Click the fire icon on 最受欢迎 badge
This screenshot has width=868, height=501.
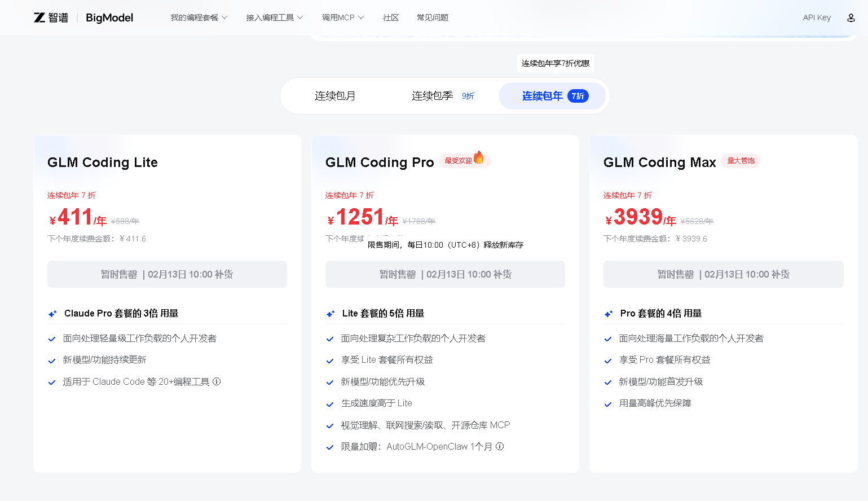[479, 157]
